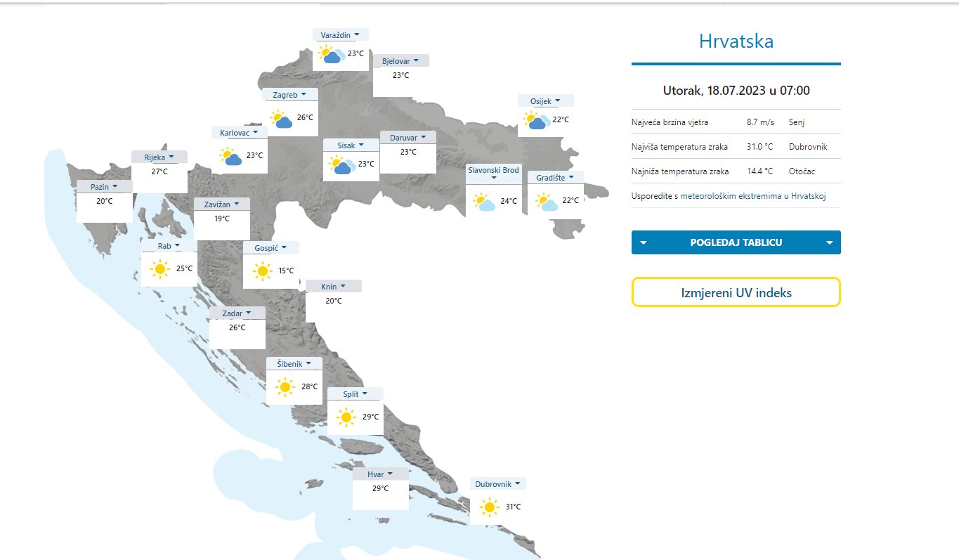The height and width of the screenshot is (560, 959).
Task: Expand the Pazin station dropdown
Action: click(104, 187)
